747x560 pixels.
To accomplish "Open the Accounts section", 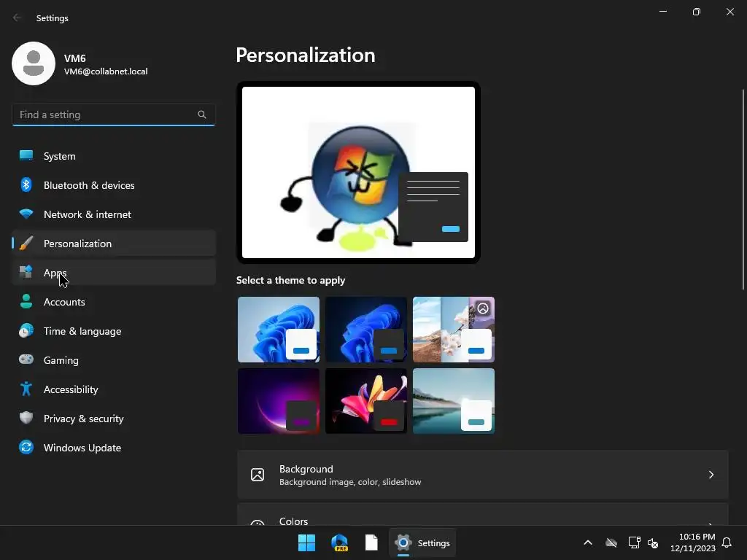I will [x=114, y=302].
